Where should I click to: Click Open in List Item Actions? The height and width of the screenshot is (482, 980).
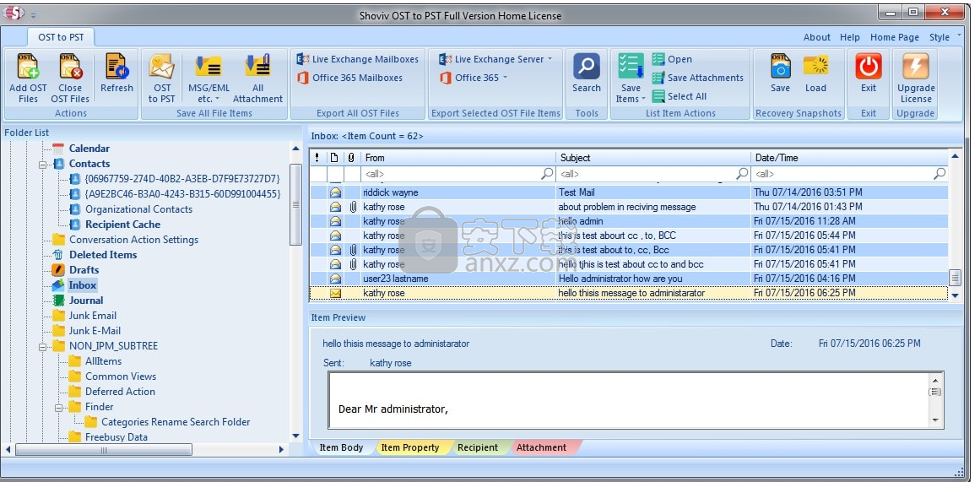pyautogui.click(x=672, y=59)
